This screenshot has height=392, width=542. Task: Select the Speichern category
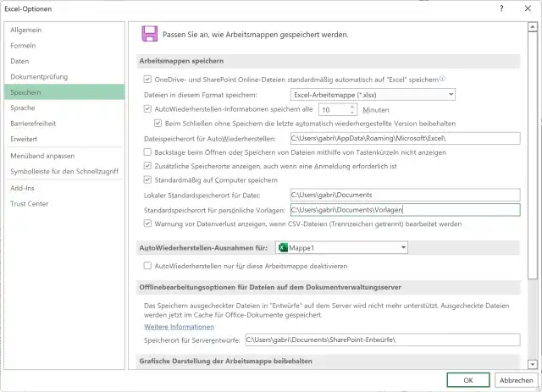coord(64,92)
